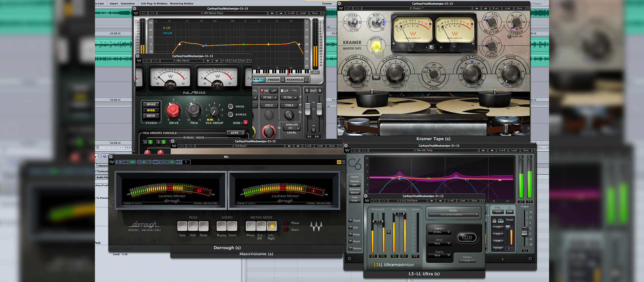Image resolution: width=644 pixels, height=282 pixels.
Task: Open Import menu in DAW menu bar
Action: point(114,3)
